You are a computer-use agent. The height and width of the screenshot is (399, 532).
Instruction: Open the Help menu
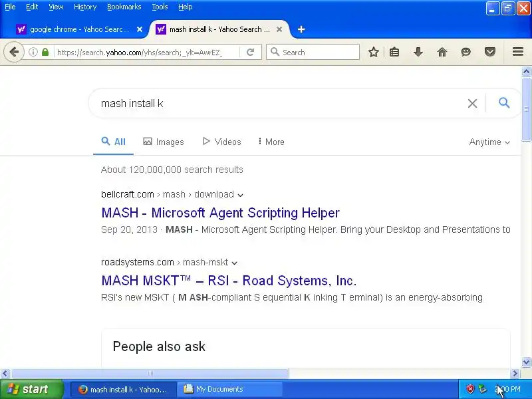(186, 7)
